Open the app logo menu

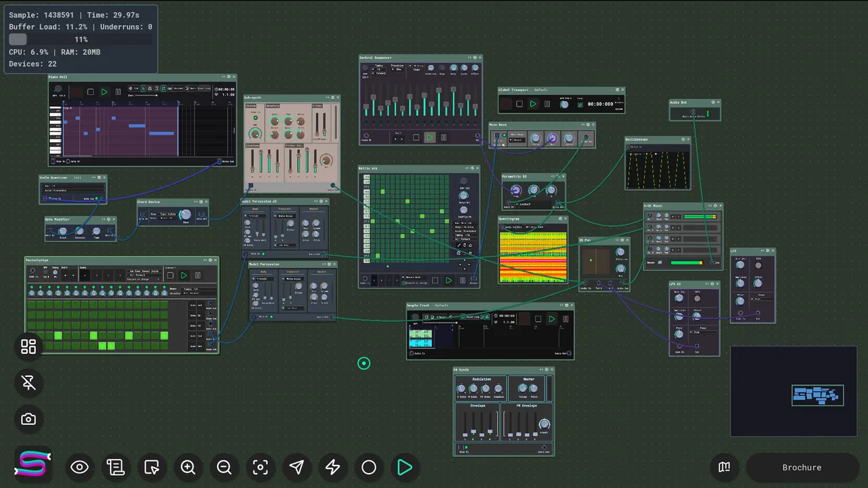(x=33, y=464)
